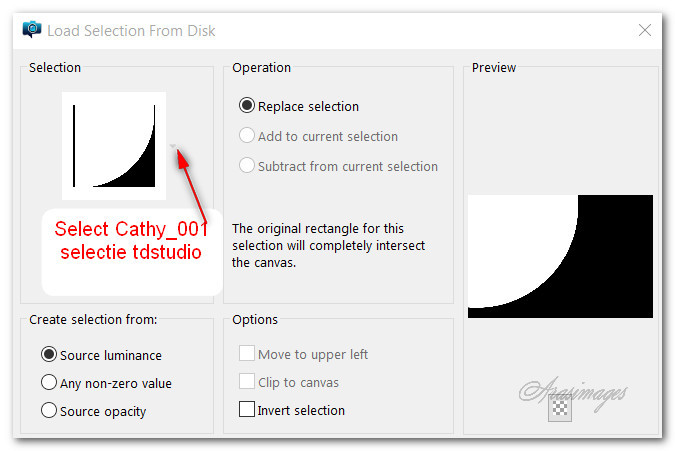Click the checkered transparency icon below preview
This screenshot has width=675, height=451.
pos(560,408)
